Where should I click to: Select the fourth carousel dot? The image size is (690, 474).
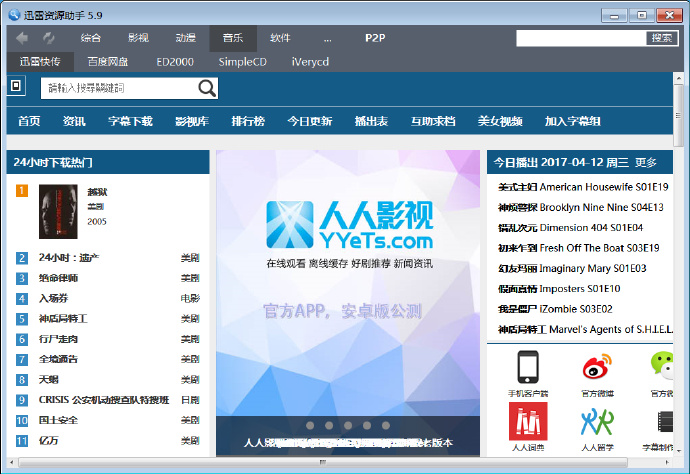[x=367, y=425]
